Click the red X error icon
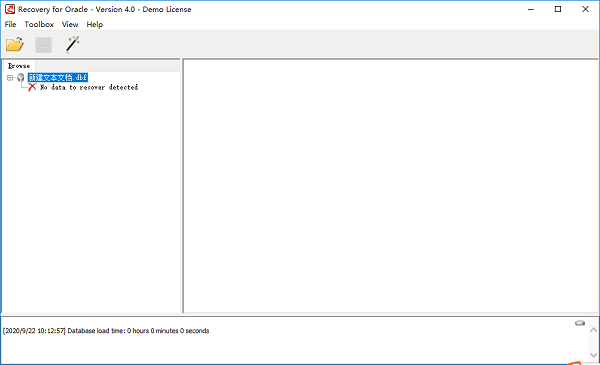The height and width of the screenshot is (365, 600). (32, 87)
